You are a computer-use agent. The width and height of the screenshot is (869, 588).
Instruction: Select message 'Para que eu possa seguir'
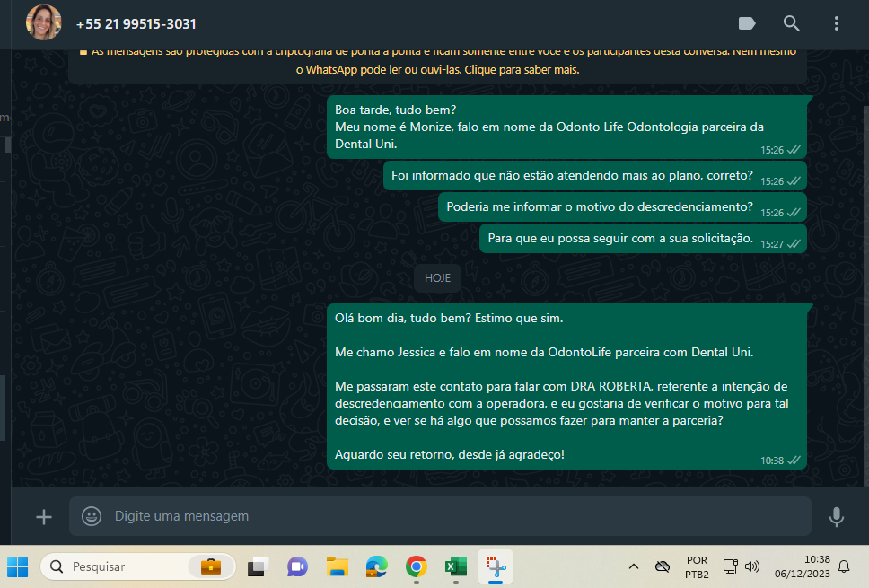point(643,239)
